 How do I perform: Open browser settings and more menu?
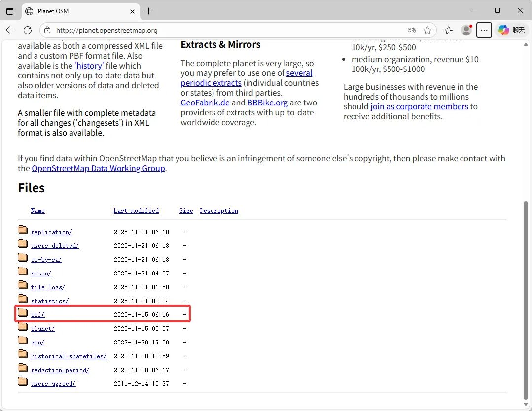tap(484, 30)
